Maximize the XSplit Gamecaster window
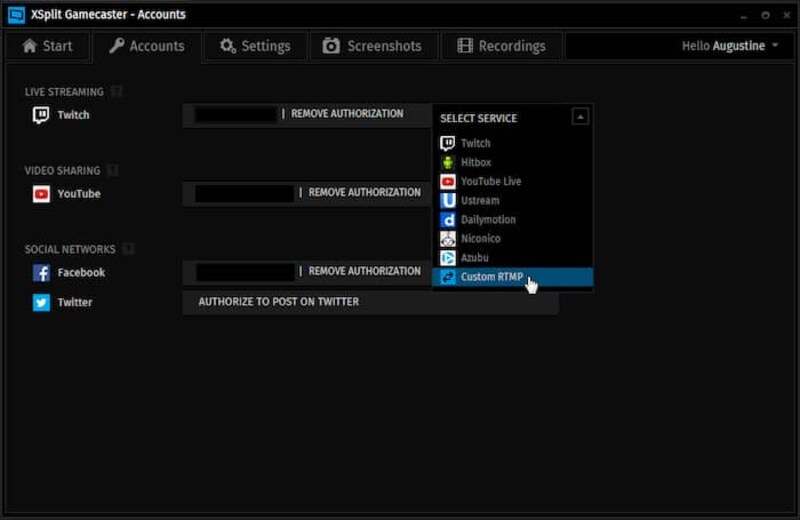This screenshot has width=800, height=520. 765,16
